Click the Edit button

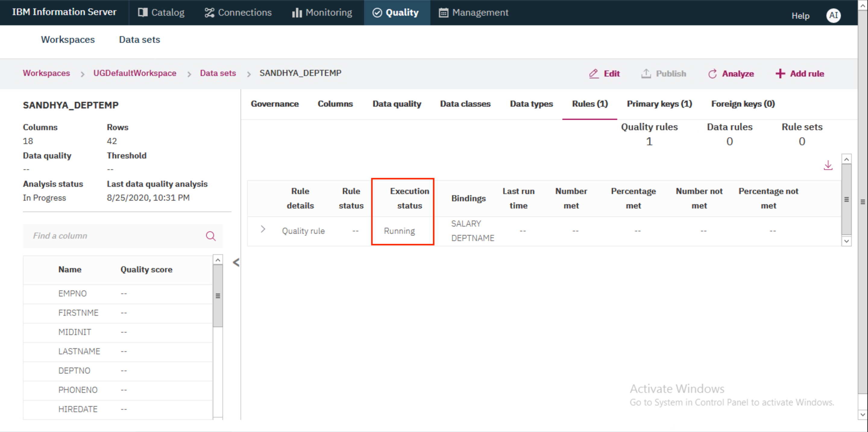pyautogui.click(x=604, y=74)
